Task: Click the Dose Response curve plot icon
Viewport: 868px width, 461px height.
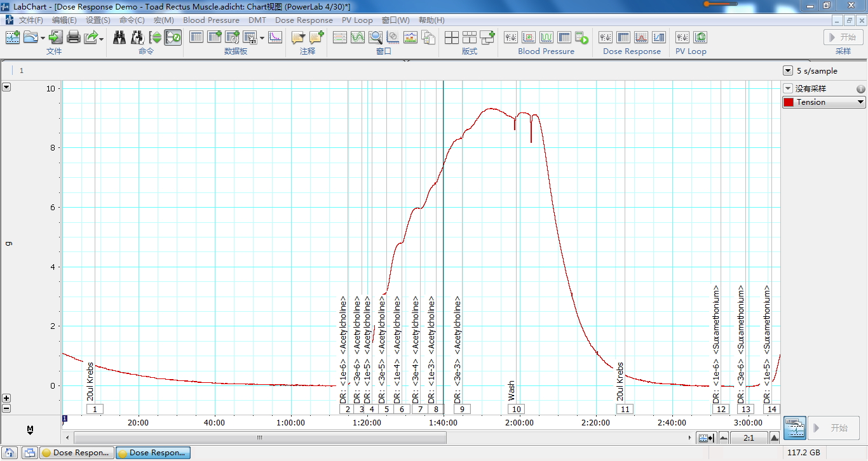Action: click(641, 37)
